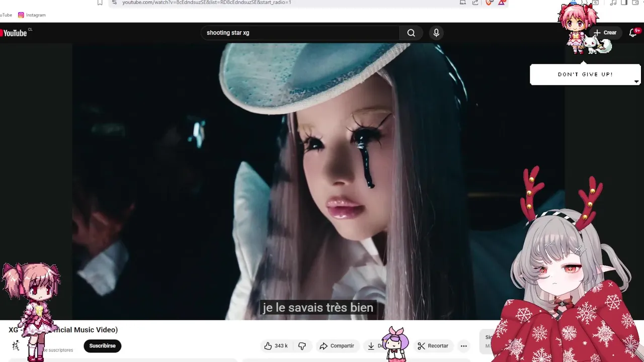Click the Crear create button
644x362 pixels.
point(605,33)
